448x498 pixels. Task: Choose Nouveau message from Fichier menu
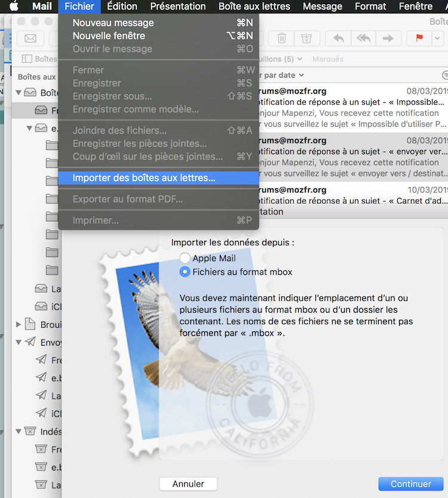pyautogui.click(x=159, y=23)
